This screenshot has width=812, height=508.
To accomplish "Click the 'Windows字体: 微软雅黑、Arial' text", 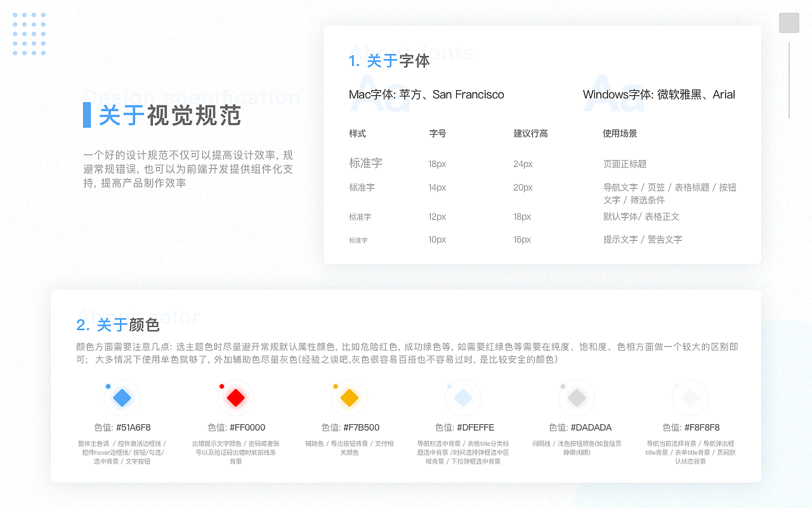I will pyautogui.click(x=659, y=94).
